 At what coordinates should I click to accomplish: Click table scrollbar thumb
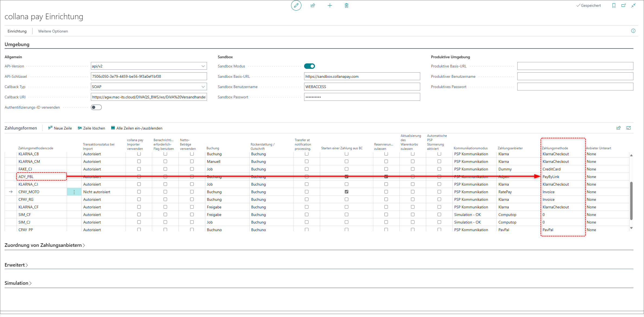(x=631, y=200)
